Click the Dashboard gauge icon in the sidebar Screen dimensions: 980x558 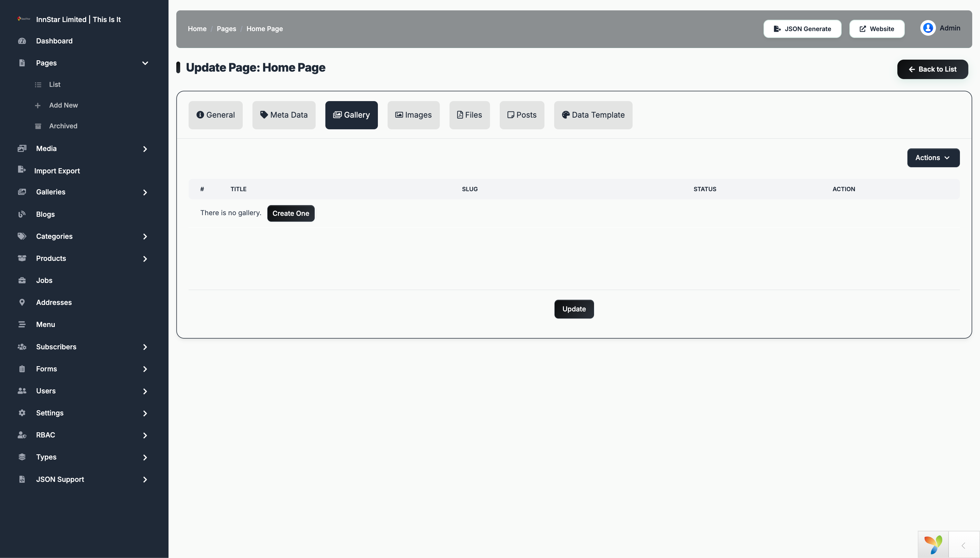[22, 41]
